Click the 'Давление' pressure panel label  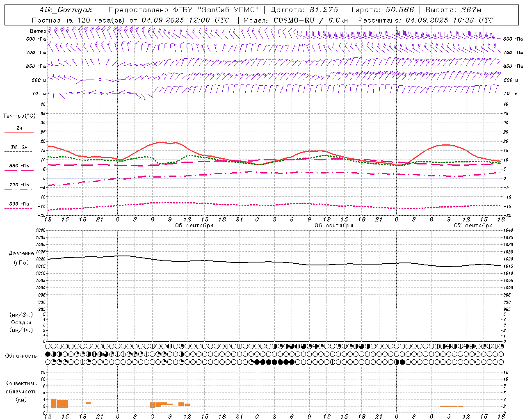coord(21,253)
